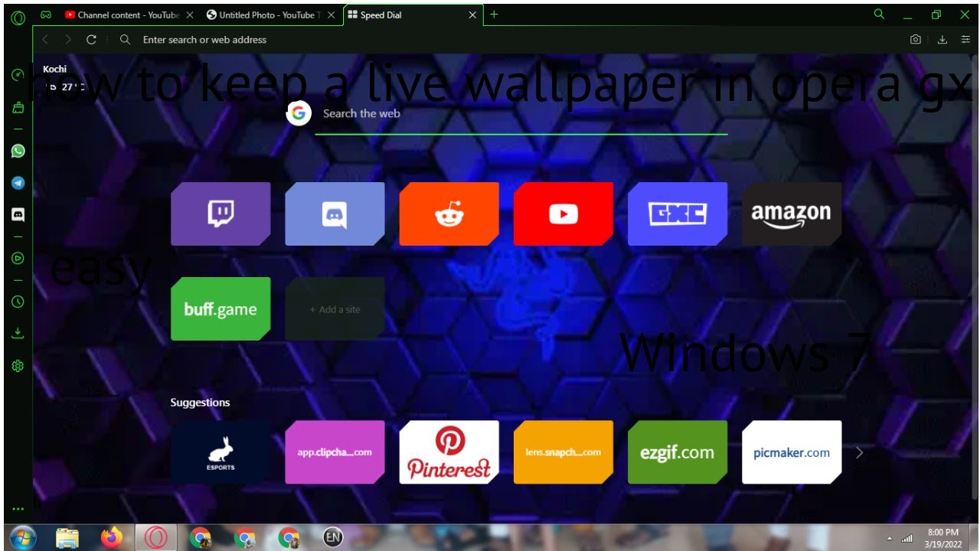Switch to Untitled Photo - YouTube tab
Viewport: 980px width, 551px height.
tap(263, 15)
